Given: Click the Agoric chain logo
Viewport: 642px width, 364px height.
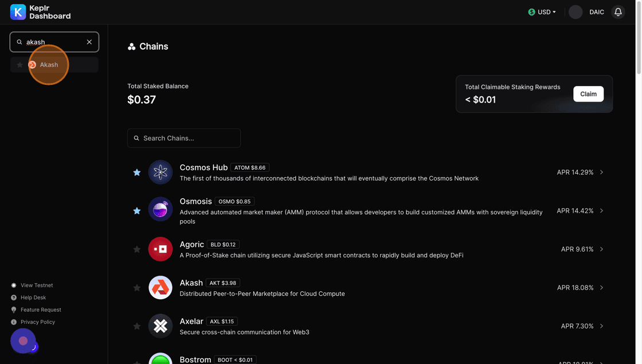Looking at the screenshot, I should pyautogui.click(x=160, y=249).
